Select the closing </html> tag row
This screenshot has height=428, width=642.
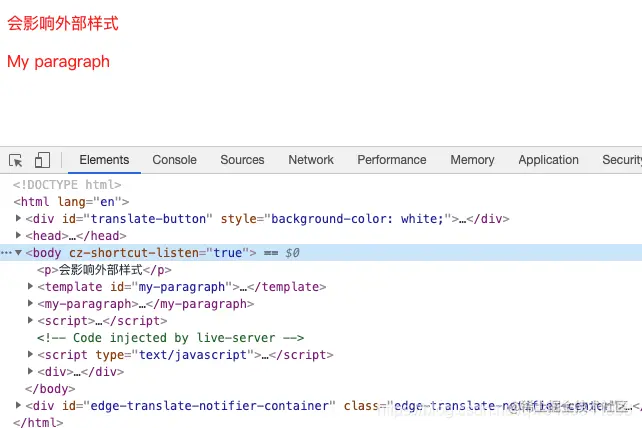[x=38, y=422]
